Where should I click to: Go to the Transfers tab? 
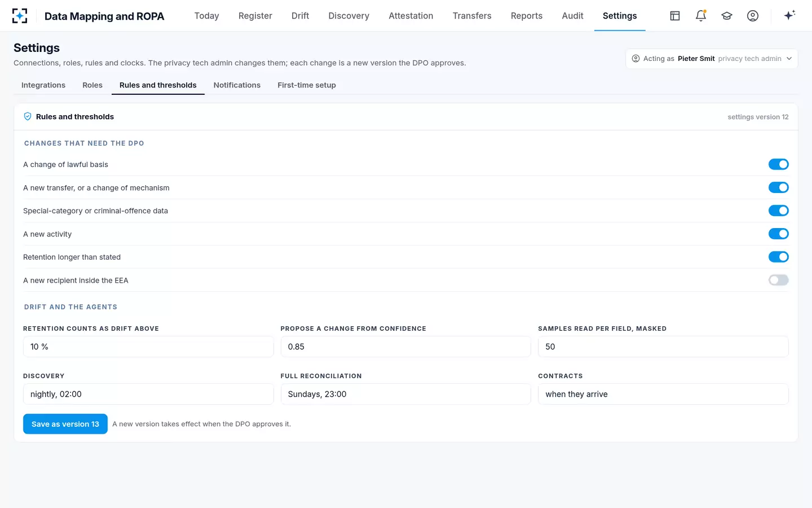[472, 16]
